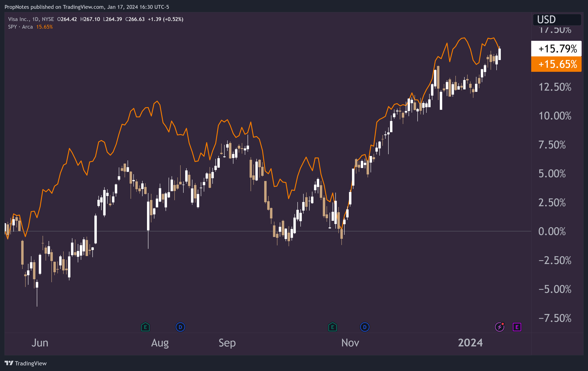Click the orange +15.65% SPY label
Screen dimensions: 588x371
tap(557, 64)
